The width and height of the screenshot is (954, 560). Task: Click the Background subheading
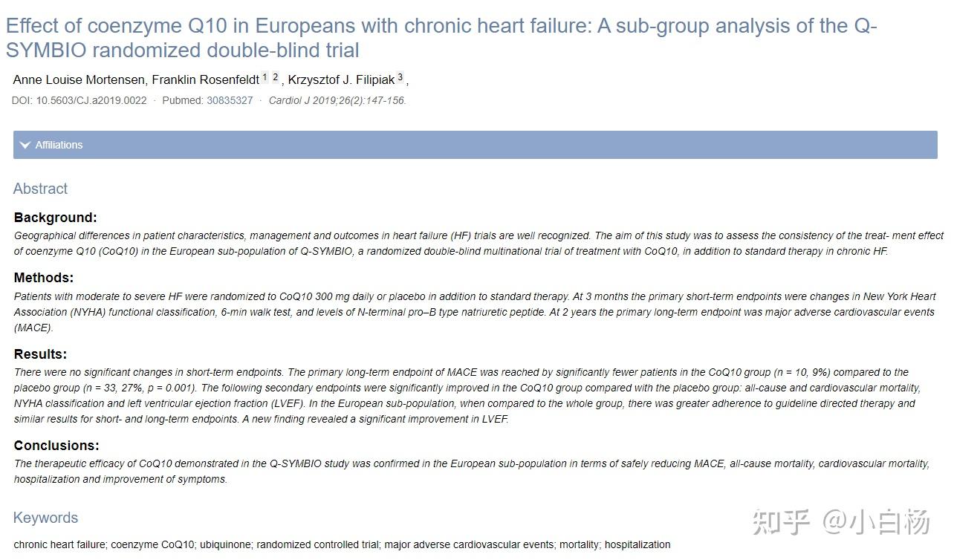[x=56, y=218]
